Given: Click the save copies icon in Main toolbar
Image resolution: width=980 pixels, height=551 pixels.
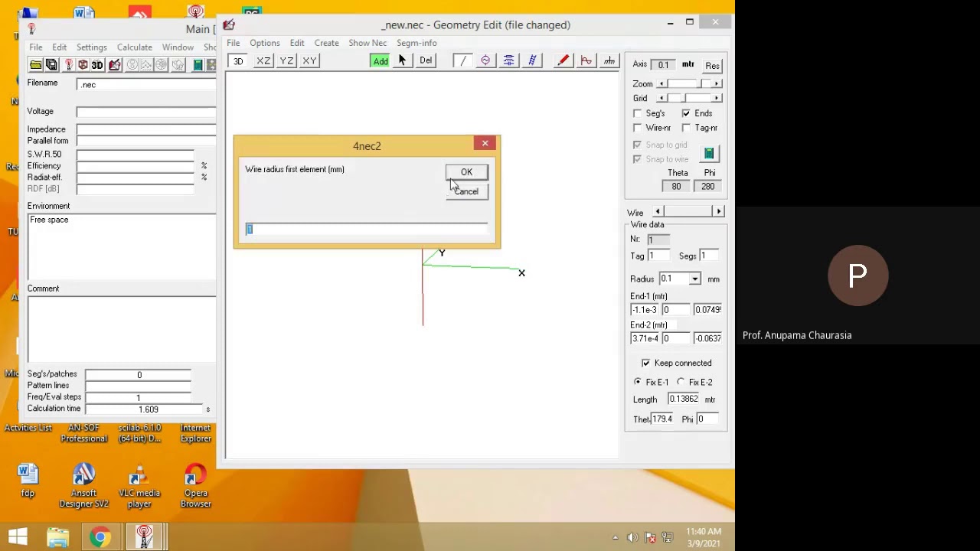Looking at the screenshot, I should [x=51, y=65].
